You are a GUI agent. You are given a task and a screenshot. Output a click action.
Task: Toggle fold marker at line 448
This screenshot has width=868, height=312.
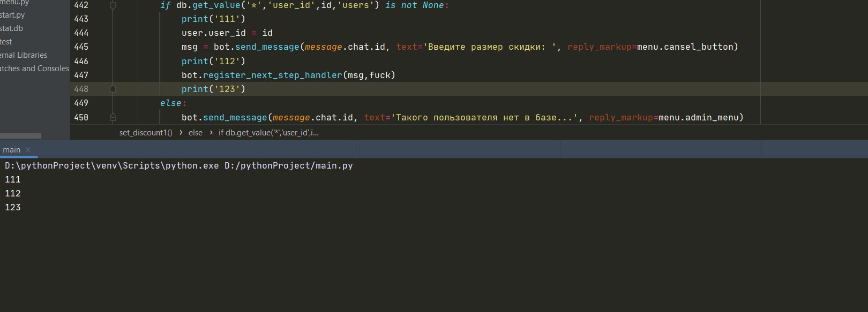pyautogui.click(x=113, y=89)
